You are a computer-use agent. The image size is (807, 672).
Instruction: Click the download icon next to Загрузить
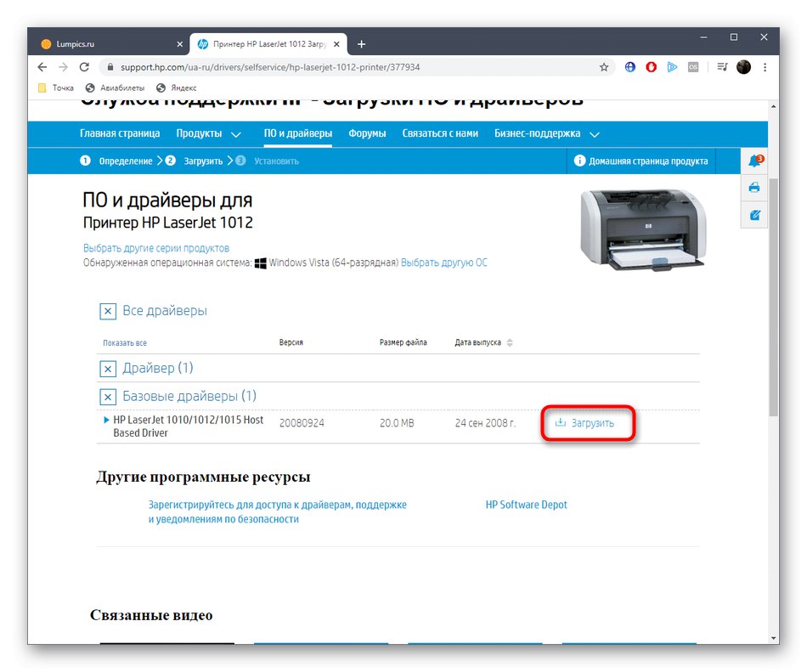coord(560,422)
